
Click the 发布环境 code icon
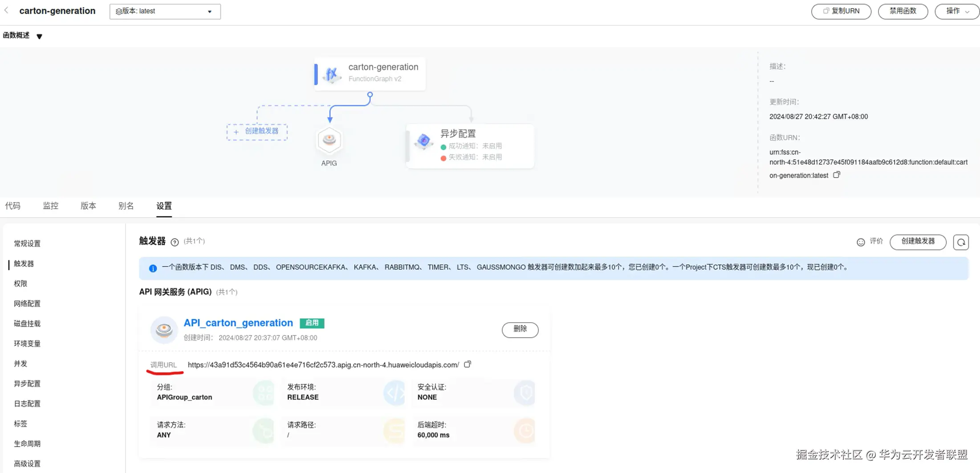click(394, 392)
